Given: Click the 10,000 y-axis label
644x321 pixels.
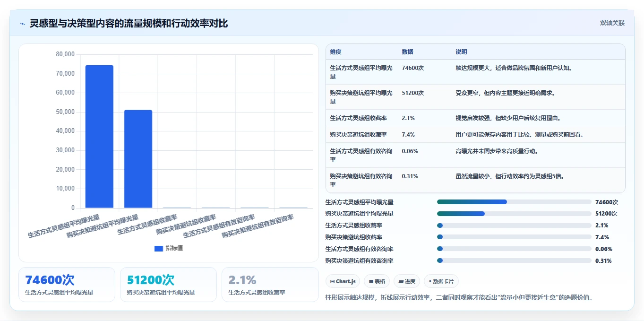Looking at the screenshot, I should pos(65,189).
